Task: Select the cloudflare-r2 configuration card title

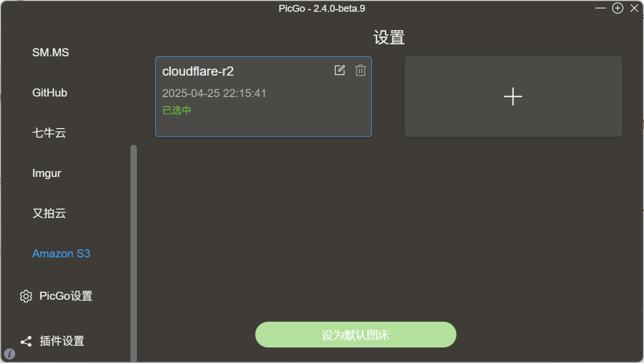Action: [x=198, y=71]
